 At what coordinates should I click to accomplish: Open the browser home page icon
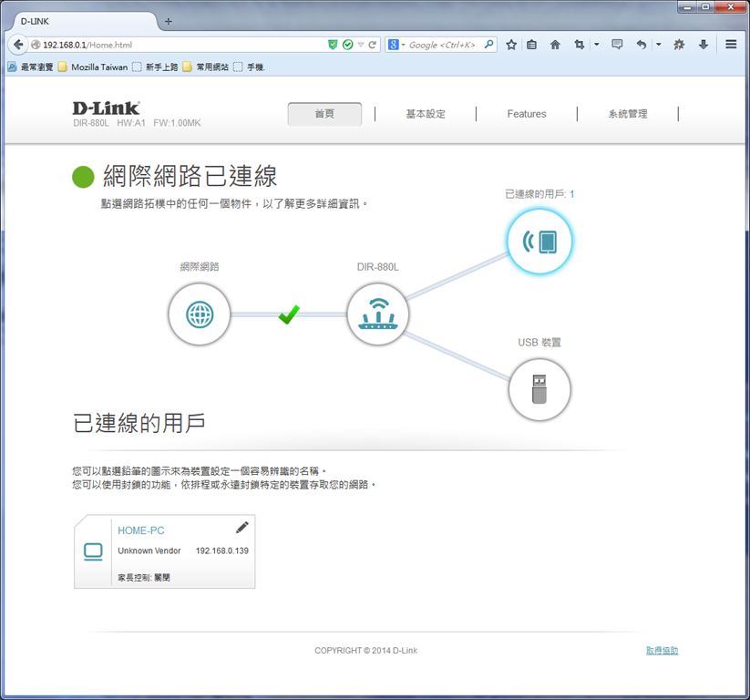tap(555, 45)
